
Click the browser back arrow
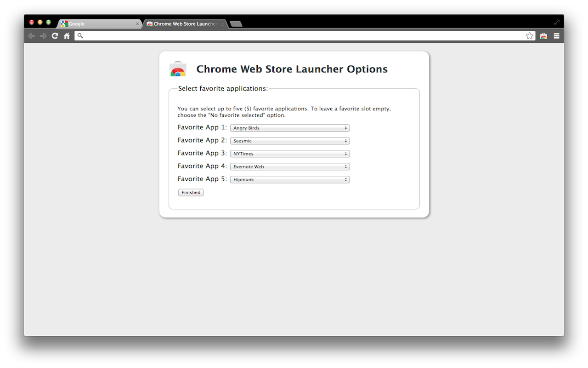pyautogui.click(x=31, y=36)
